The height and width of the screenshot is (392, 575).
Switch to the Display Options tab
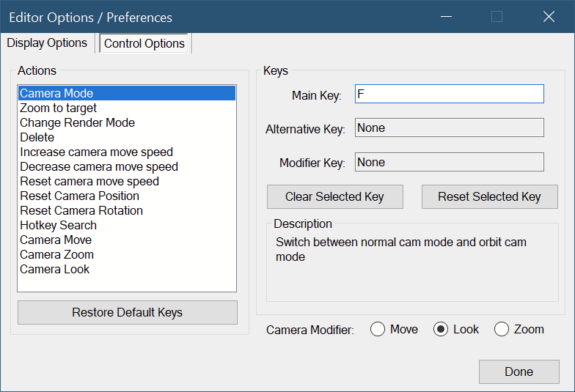[47, 43]
